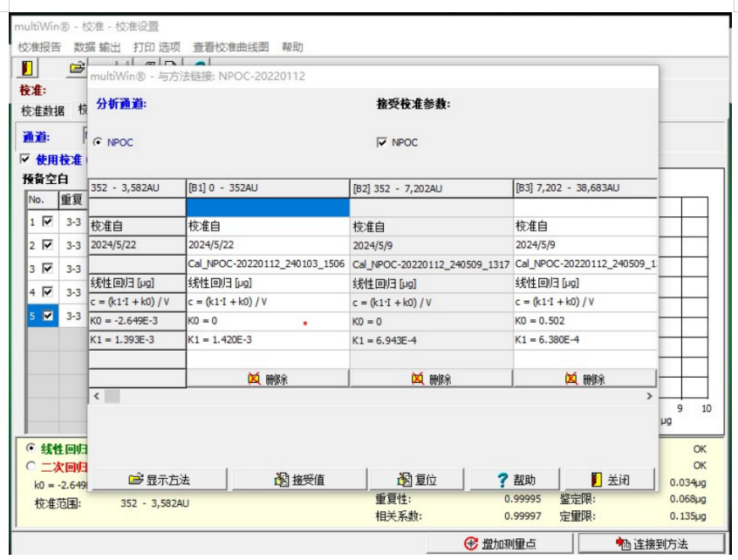Click the blue highlighted cell under B1
The image size is (738, 560).
pos(267,208)
